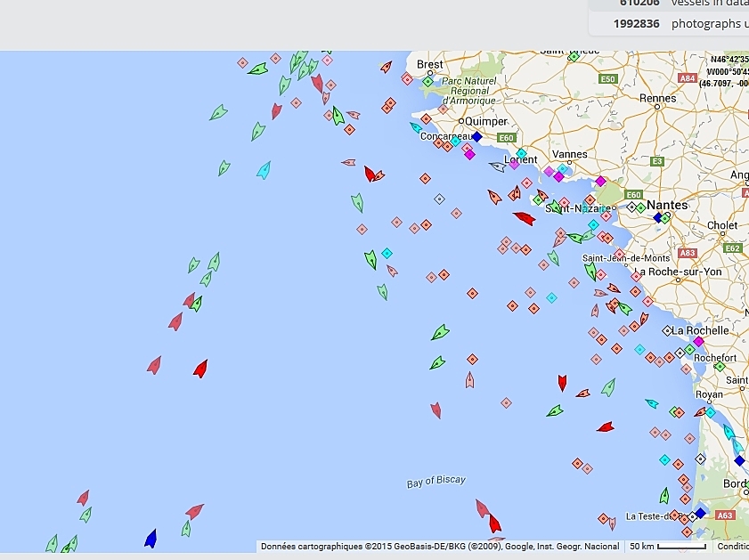Select the Rochefort town label
Screen dimensions: 749x560
[715, 358]
